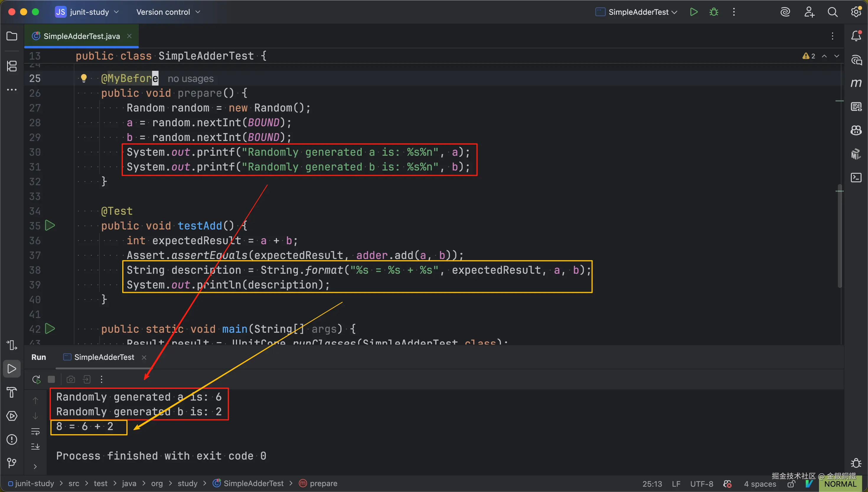Open the Git version control tool window
The height and width of the screenshot is (492, 868).
click(x=12, y=463)
